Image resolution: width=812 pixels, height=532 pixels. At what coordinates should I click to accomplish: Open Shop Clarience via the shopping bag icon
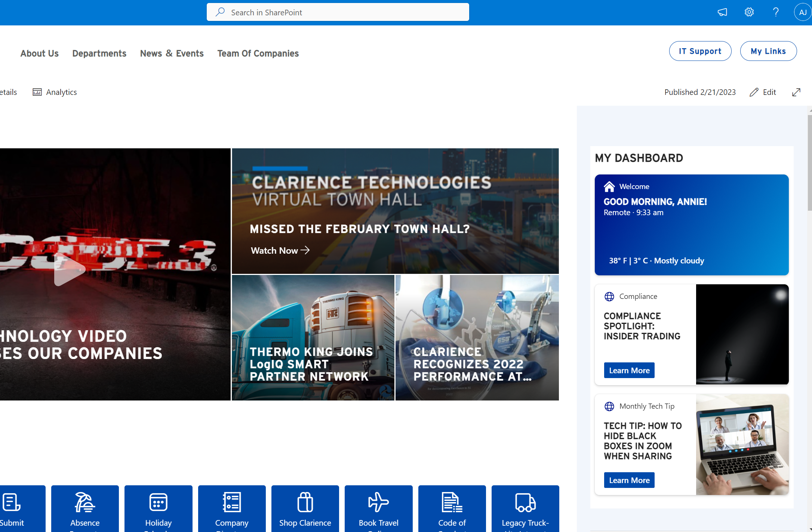pos(305,502)
